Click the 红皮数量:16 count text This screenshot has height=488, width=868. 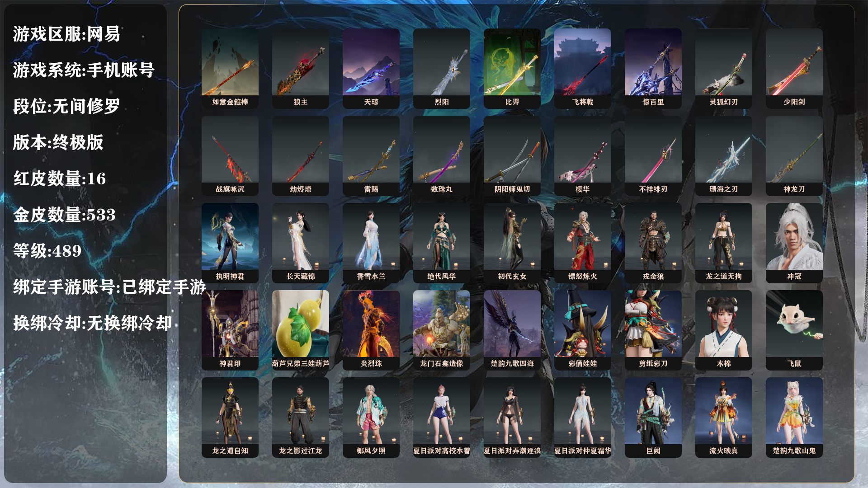click(59, 179)
